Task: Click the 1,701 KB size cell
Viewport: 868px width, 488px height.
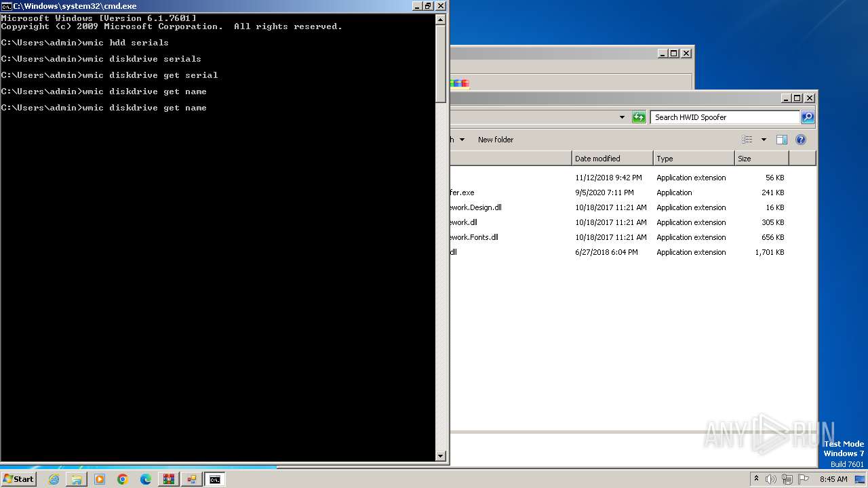Action: click(x=770, y=252)
